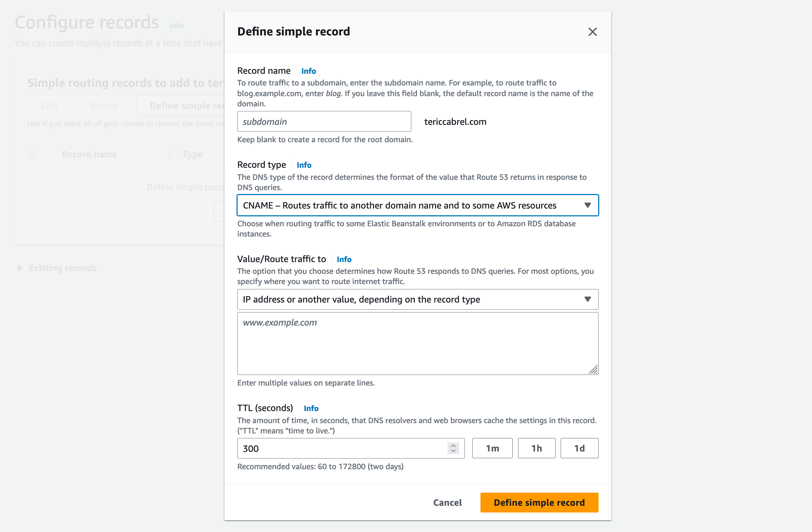The height and width of the screenshot is (532, 812).
Task: Check the select-all checkbox in the records table
Action: click(x=32, y=154)
